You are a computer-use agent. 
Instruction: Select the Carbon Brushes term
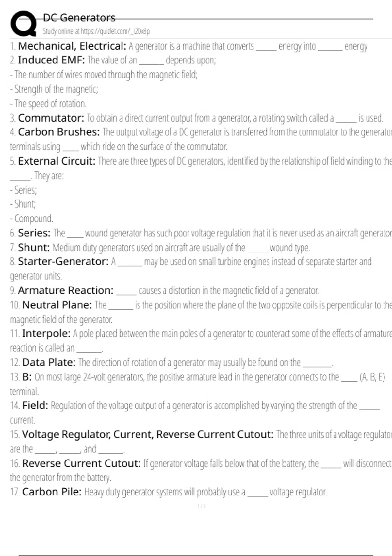[x=59, y=132]
